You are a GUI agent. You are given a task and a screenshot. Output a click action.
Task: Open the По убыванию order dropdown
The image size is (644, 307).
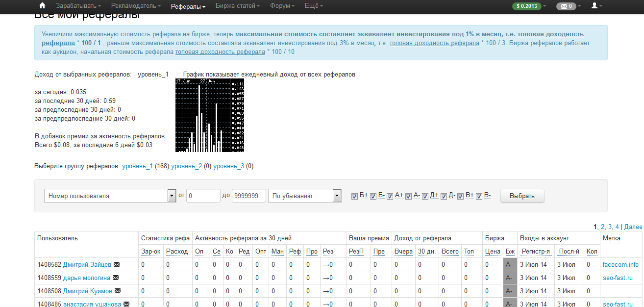tap(304, 196)
